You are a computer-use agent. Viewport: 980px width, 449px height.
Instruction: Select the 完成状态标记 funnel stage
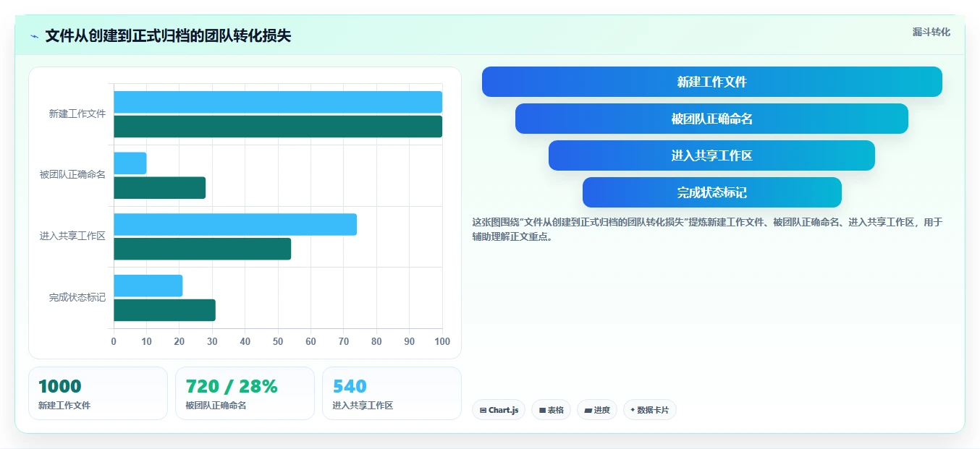coord(712,192)
